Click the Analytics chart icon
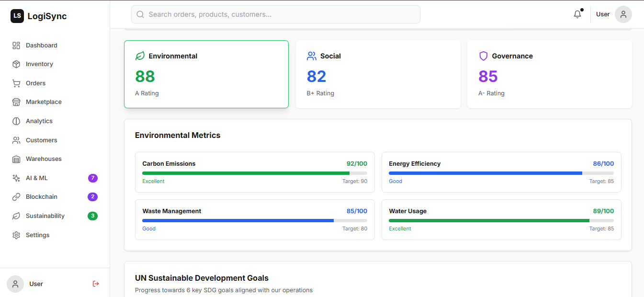The width and height of the screenshot is (644, 297). pos(16,121)
